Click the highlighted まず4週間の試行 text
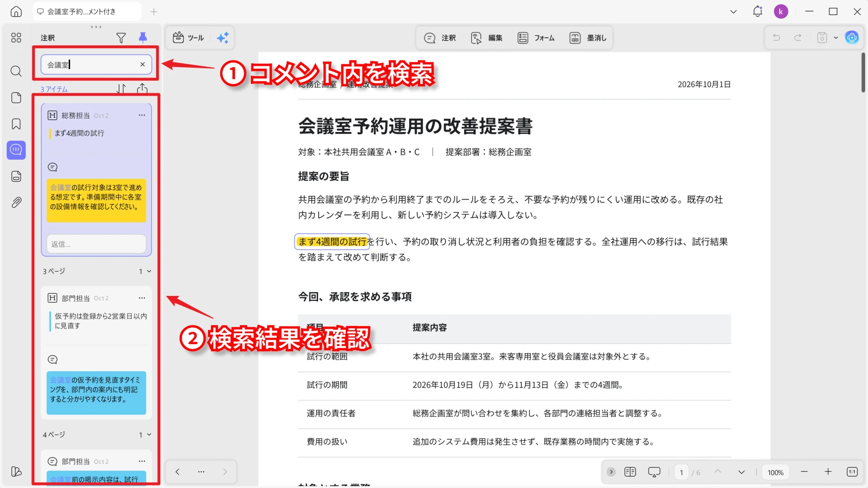Viewport: 868px width, 488px height. point(332,242)
